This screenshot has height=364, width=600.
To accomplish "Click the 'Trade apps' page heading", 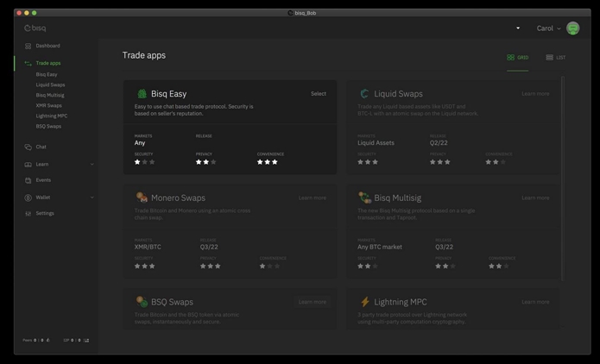I will (144, 55).
